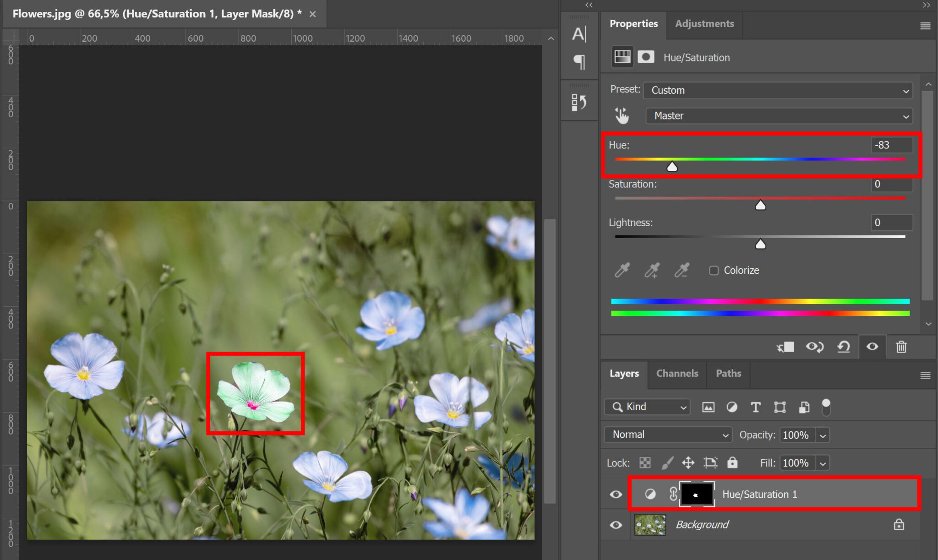Toggle visibility of Hue/Saturation 1 layer

pos(615,494)
